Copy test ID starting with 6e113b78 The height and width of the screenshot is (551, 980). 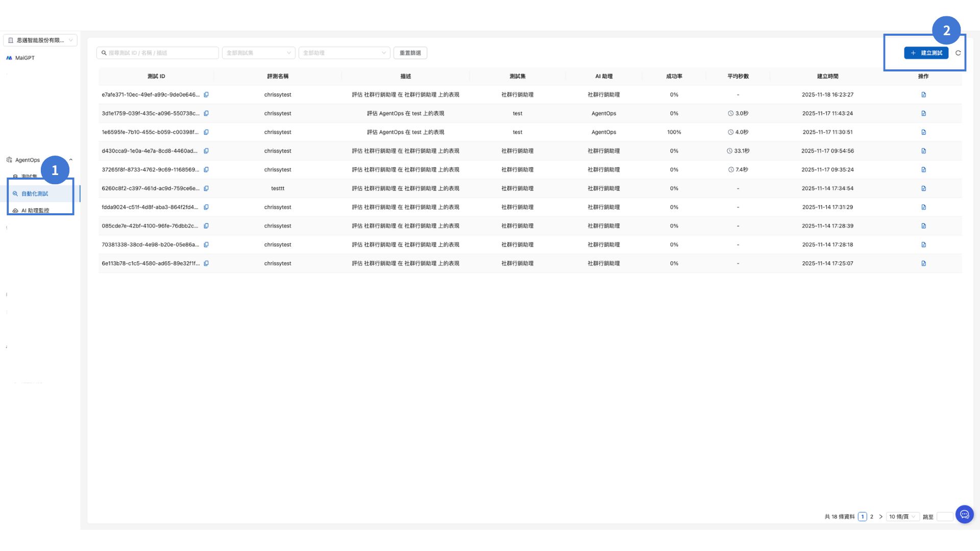[x=206, y=263]
